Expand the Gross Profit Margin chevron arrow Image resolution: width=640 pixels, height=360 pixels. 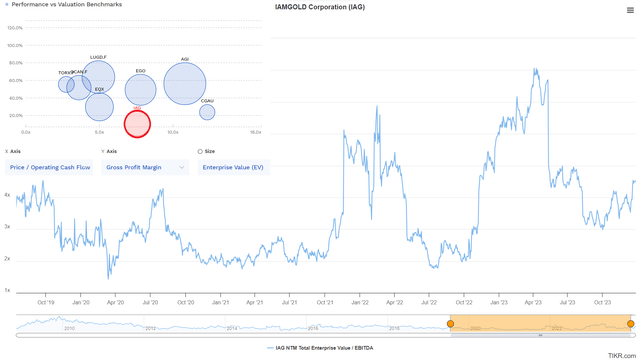click(182, 167)
